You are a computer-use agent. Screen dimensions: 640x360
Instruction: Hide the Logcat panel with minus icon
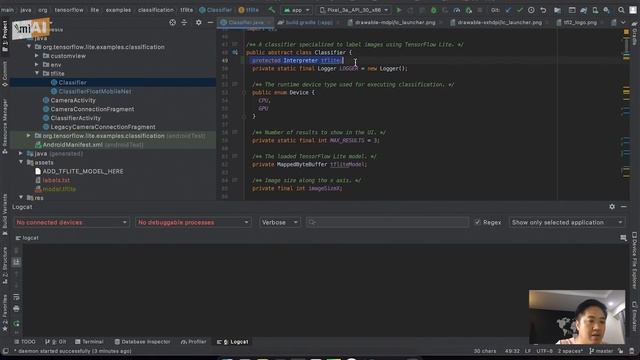click(624, 207)
